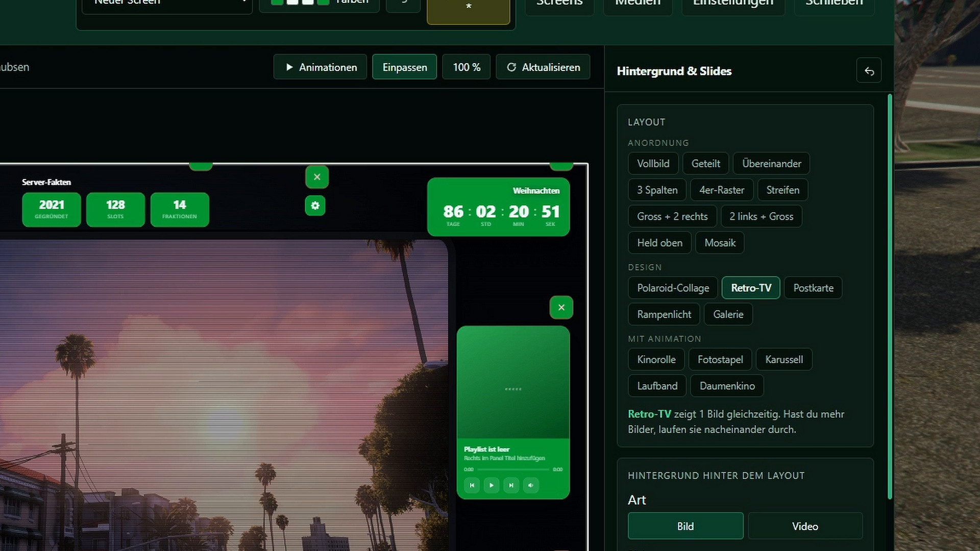The width and height of the screenshot is (980, 551).
Task: Open the gear settings of Server-Fakten widget
Action: 315,206
